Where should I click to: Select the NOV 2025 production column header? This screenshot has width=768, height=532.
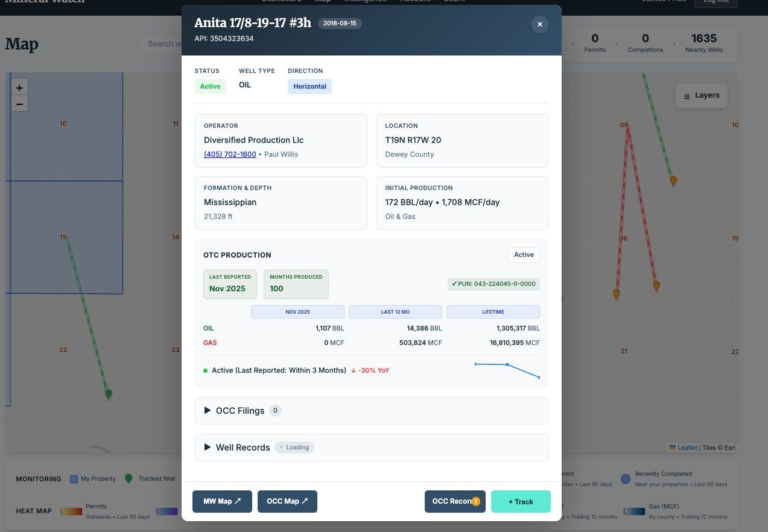tap(297, 312)
